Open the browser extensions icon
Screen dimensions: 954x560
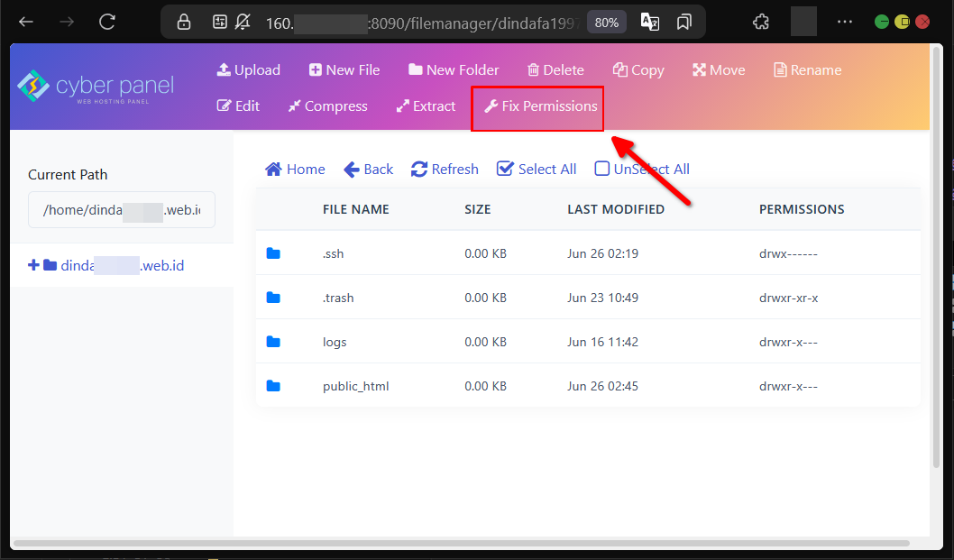coord(760,22)
